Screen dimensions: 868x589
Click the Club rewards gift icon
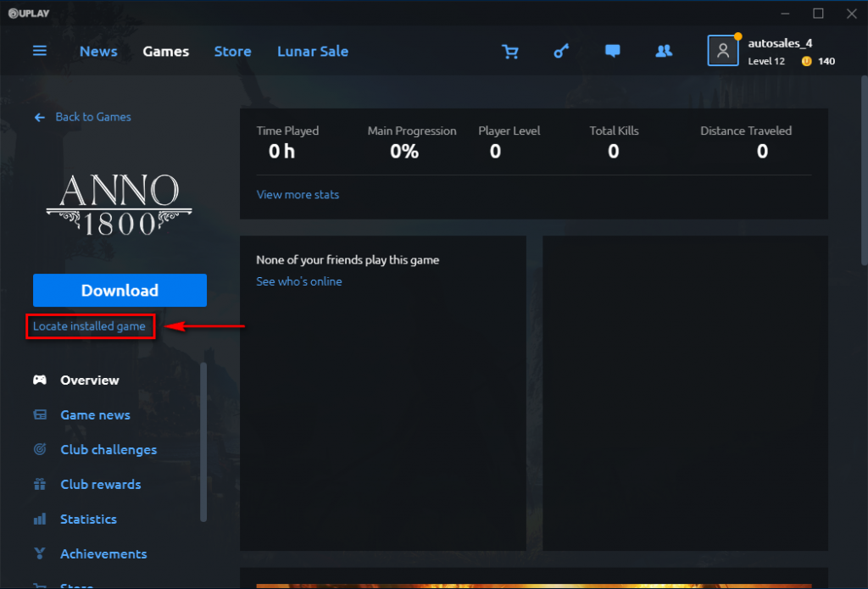[x=40, y=485]
